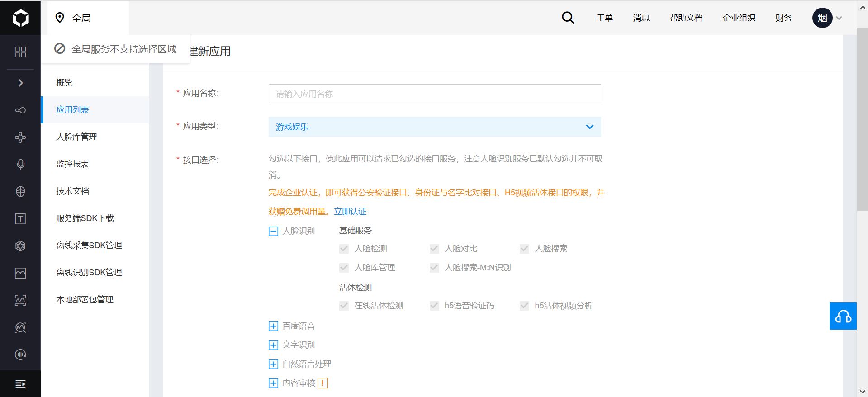Image resolution: width=868 pixels, height=397 pixels.
Task: Click the globe icon in sidebar
Action: coord(20,192)
